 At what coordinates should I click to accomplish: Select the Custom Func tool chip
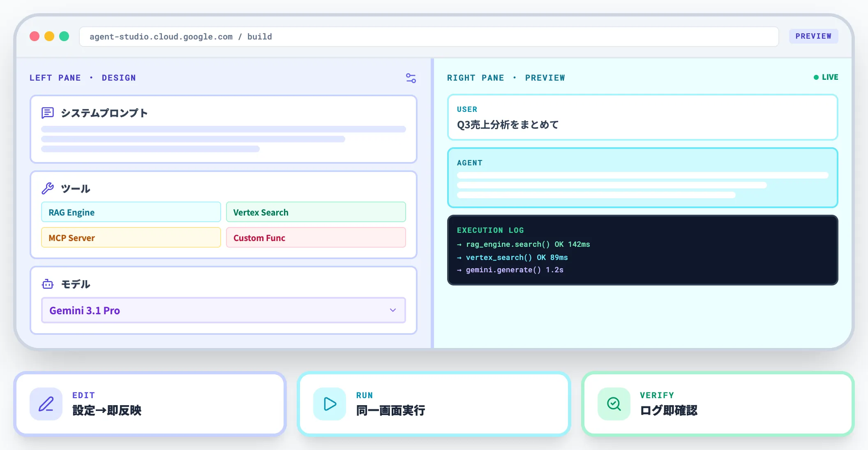[x=316, y=238]
